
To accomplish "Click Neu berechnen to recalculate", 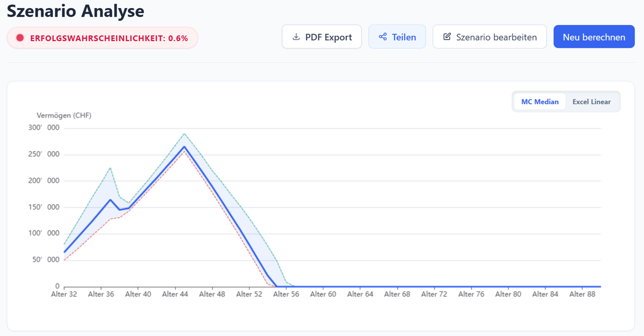I will click(594, 37).
